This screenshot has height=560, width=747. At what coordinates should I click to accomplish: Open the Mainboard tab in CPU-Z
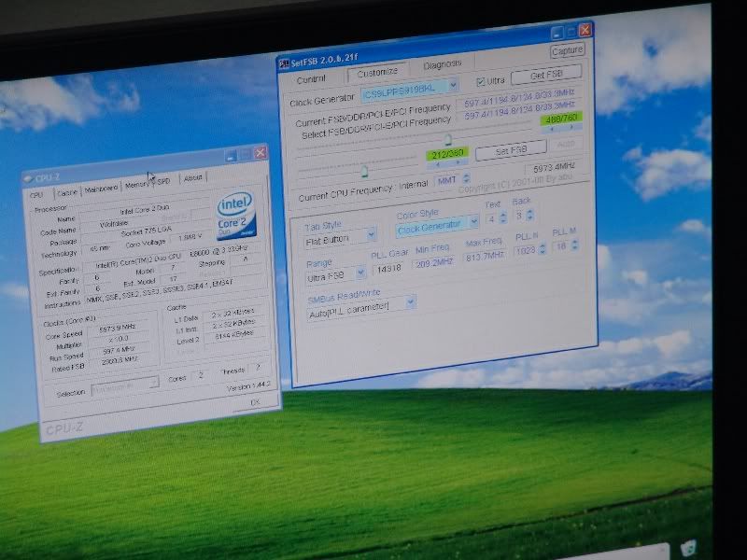point(101,188)
